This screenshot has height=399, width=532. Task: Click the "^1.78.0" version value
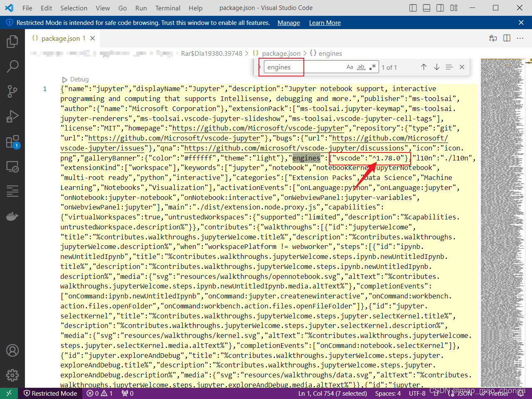pos(386,158)
